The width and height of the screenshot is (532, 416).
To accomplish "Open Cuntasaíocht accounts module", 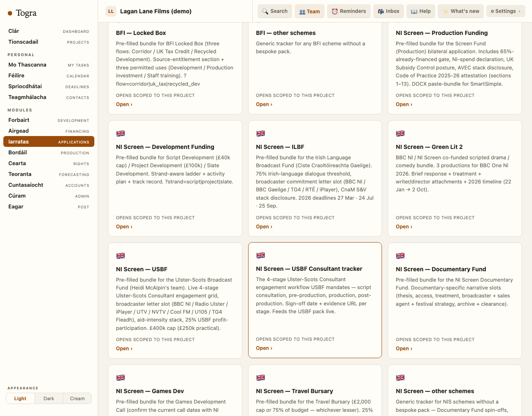I will [x=49, y=185].
